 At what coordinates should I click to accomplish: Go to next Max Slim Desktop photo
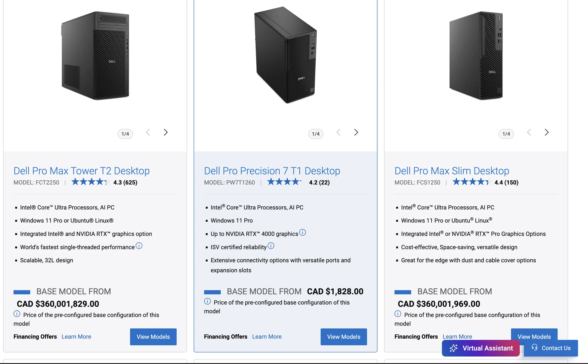click(547, 132)
